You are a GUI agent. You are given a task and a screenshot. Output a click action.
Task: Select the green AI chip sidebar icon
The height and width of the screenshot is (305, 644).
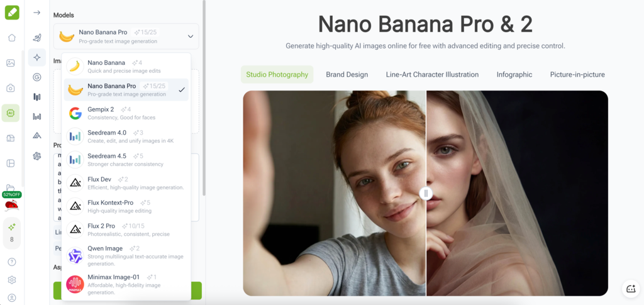click(x=11, y=113)
